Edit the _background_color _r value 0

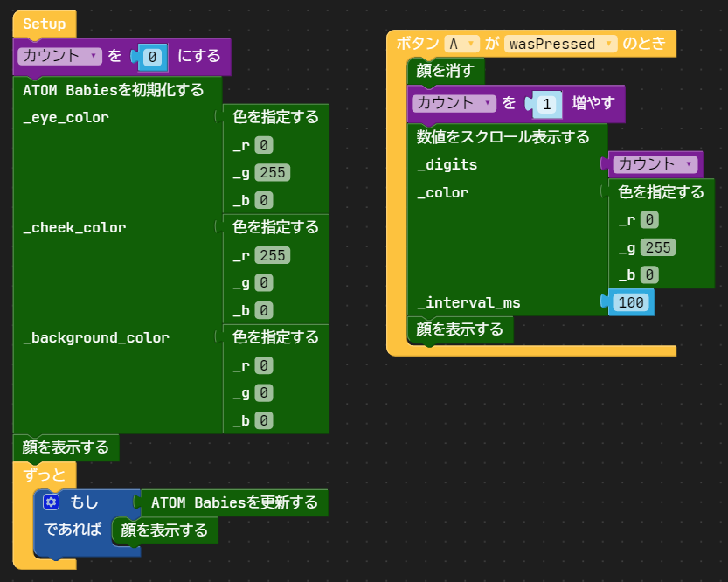click(264, 365)
